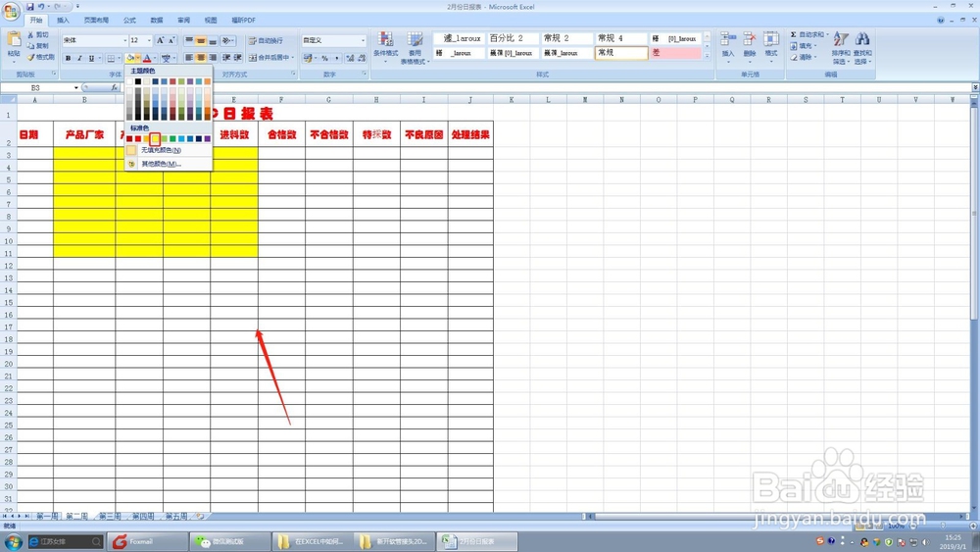Screen dimensions: 980x552
Task: Click Wrap Text (自动换行)
Action: point(266,40)
